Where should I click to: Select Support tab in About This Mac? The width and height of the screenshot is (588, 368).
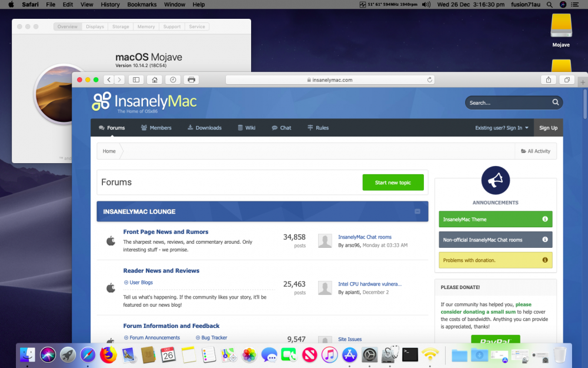tap(172, 26)
